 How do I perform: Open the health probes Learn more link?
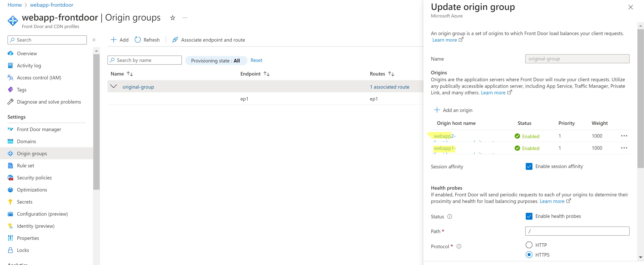tap(553, 201)
